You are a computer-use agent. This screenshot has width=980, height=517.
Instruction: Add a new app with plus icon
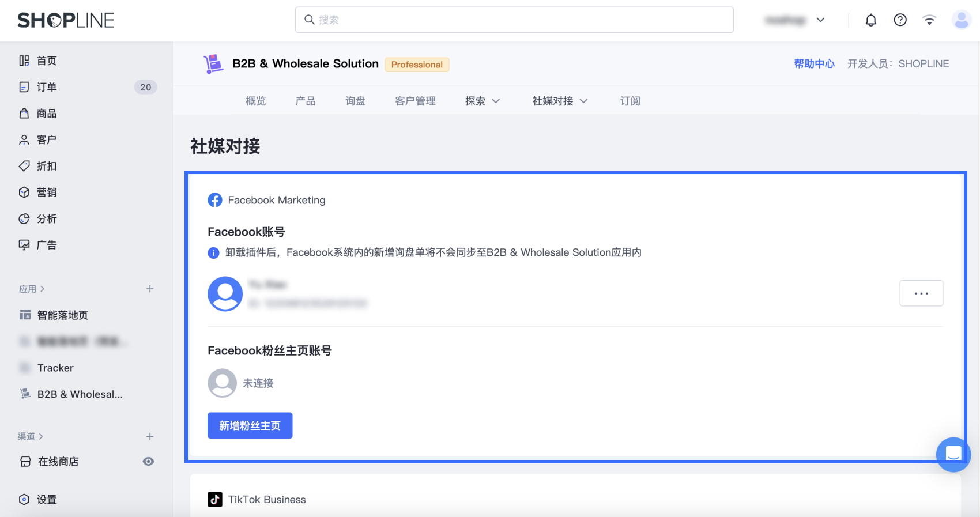coord(150,289)
